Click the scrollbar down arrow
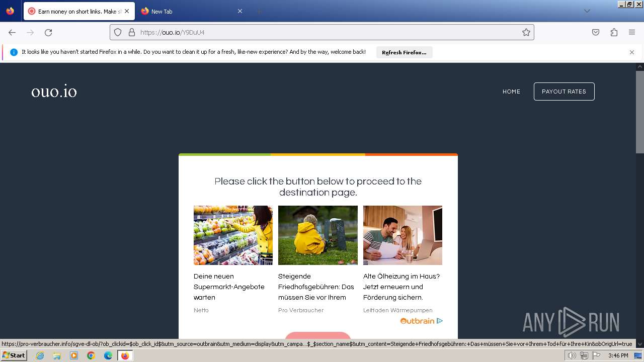The width and height of the screenshot is (644, 362). click(x=640, y=344)
